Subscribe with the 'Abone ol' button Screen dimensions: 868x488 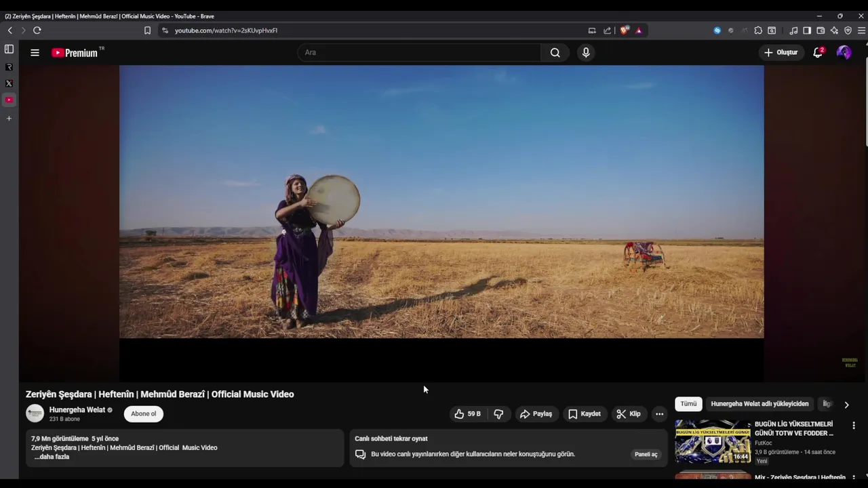pos(143,413)
